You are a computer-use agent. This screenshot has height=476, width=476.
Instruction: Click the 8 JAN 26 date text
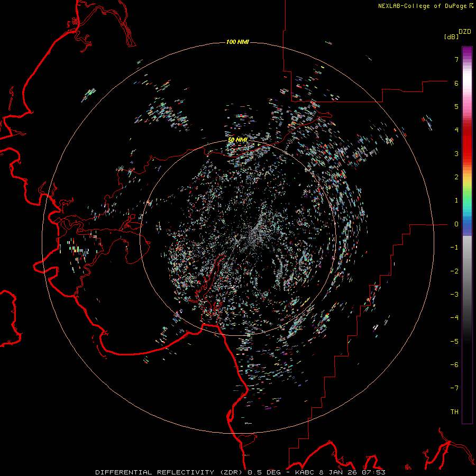(x=338, y=472)
